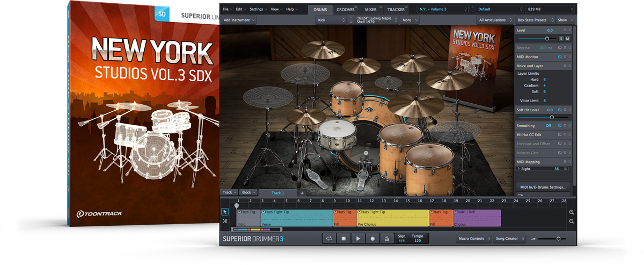
Task: Toggle the Hi-Hat CC Edit power button
Action: [x=559, y=135]
